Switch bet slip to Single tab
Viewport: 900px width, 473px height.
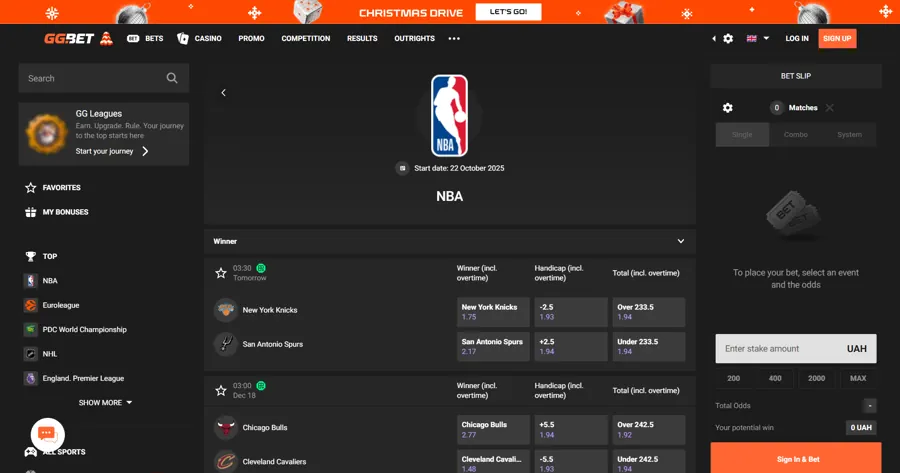[x=742, y=134]
